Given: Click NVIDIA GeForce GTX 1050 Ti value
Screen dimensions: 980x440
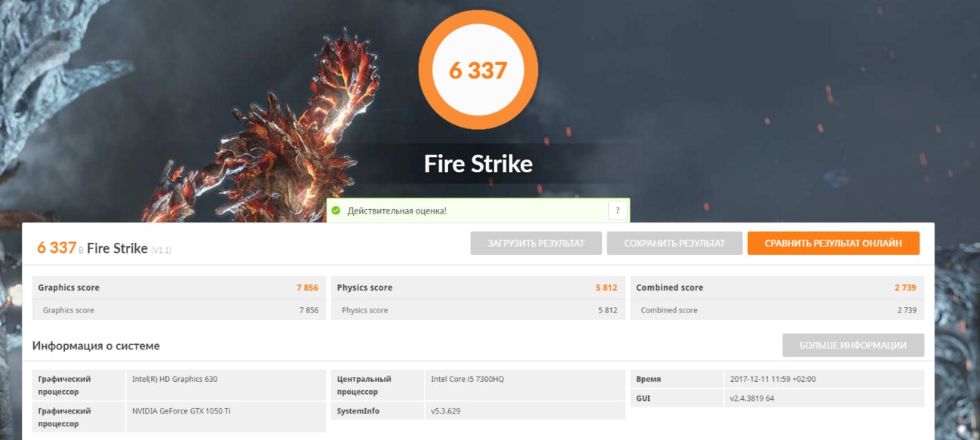Looking at the screenshot, I should pos(180,411).
